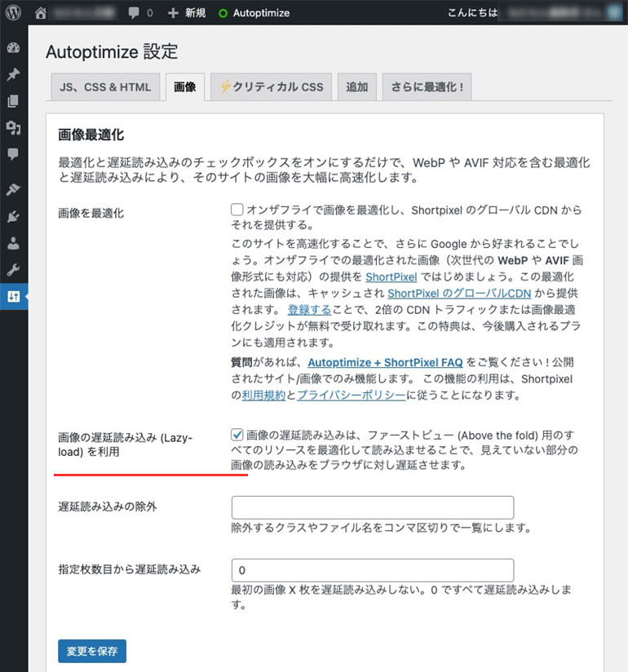Focus the 遅延読み込みの除外 text field
The height and width of the screenshot is (672, 628).
(373, 507)
